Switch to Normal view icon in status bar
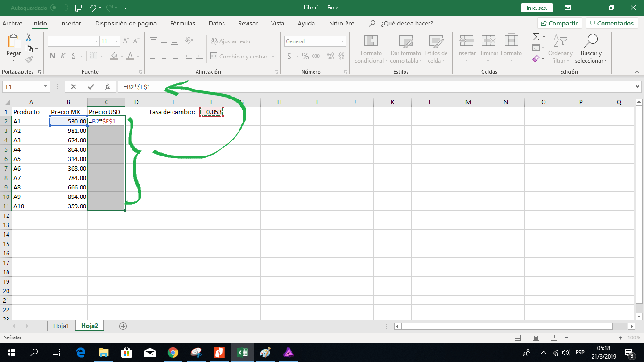This screenshot has width=644, height=362. pyautogui.click(x=518, y=337)
